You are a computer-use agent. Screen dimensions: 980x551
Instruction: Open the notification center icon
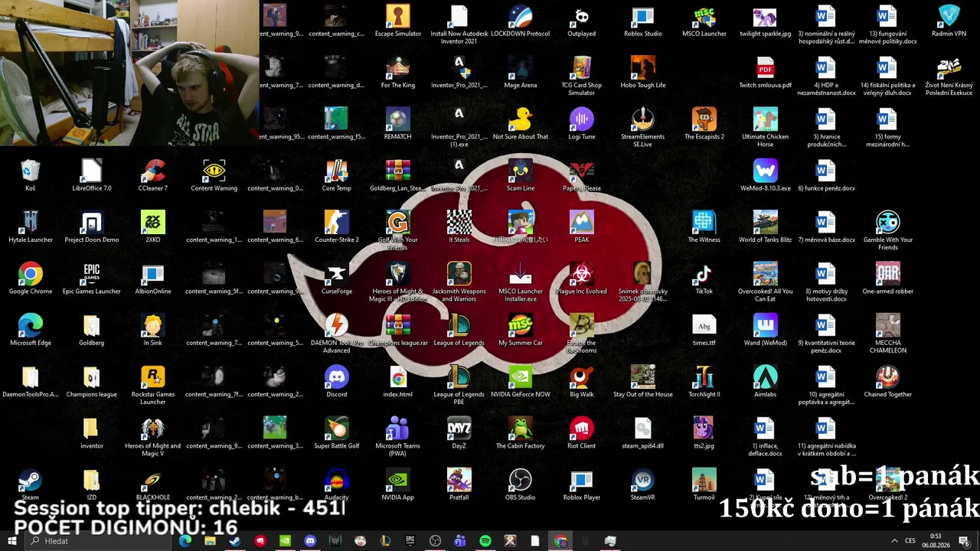965,541
